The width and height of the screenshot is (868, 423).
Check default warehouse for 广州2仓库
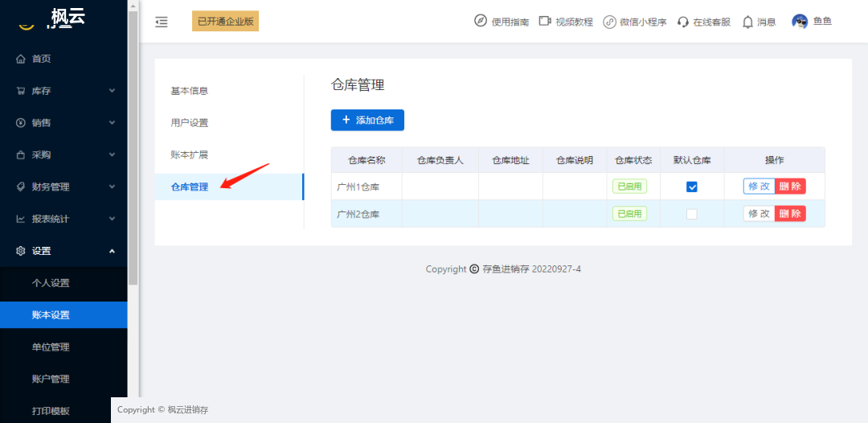point(692,214)
